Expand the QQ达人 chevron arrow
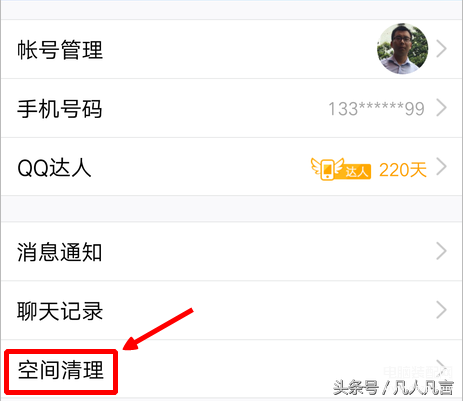 pyautogui.click(x=442, y=167)
